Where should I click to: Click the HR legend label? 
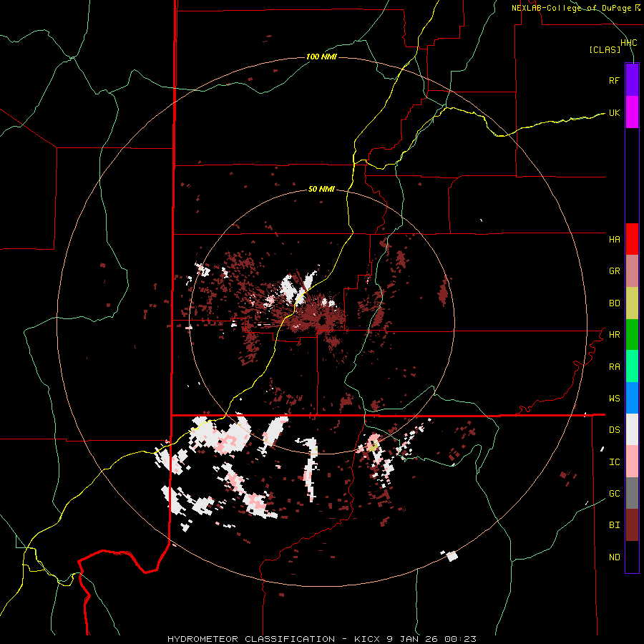pos(614,335)
